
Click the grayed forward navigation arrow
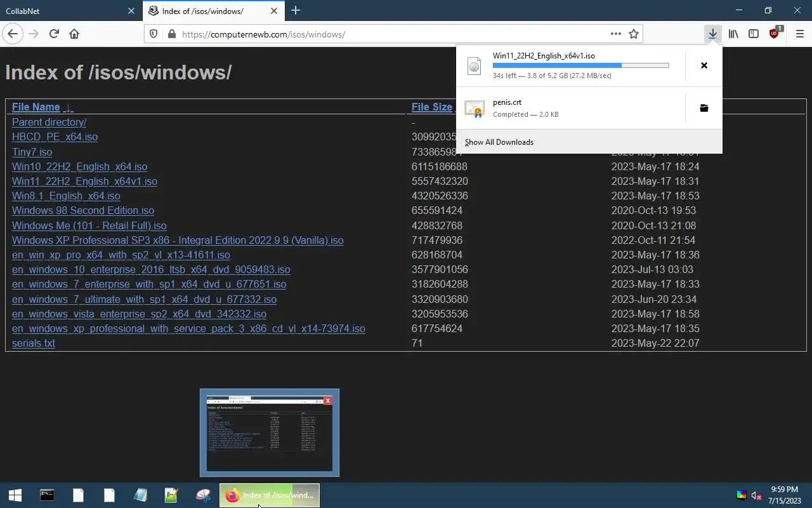coord(34,34)
